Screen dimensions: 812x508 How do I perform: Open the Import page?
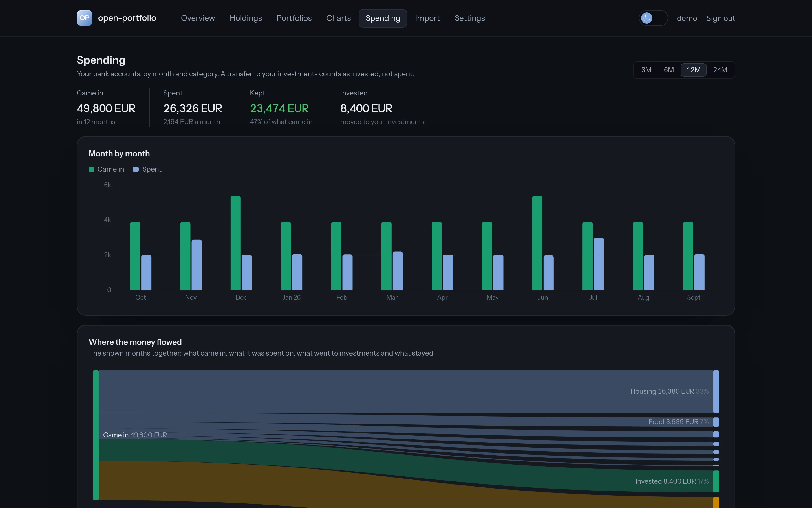[x=427, y=18]
